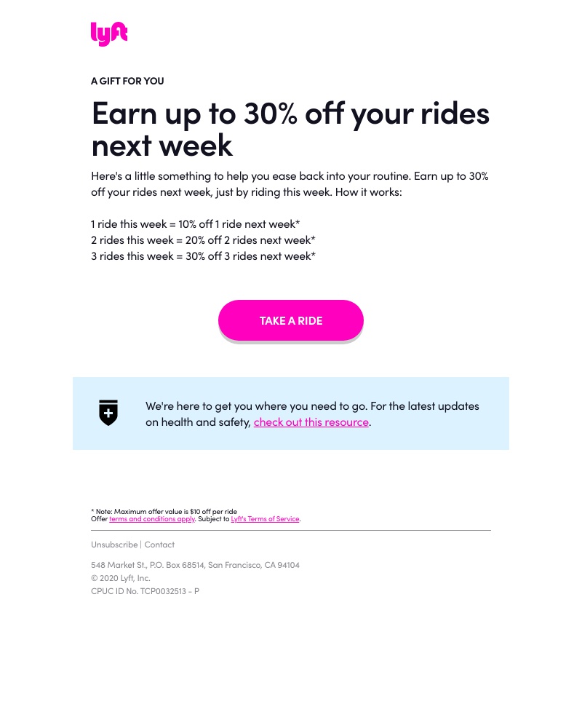Click the '3 rides this week' promo line
This screenshot has height=728, width=582.
pyautogui.click(x=202, y=256)
